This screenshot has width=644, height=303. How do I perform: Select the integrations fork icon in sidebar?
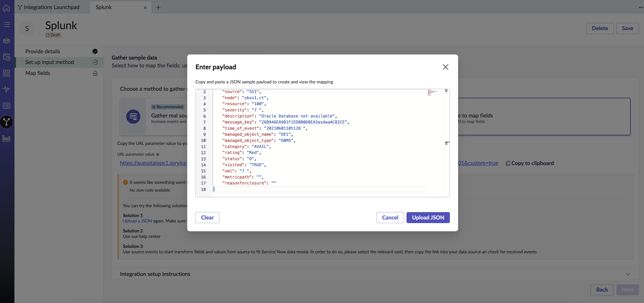(6, 122)
